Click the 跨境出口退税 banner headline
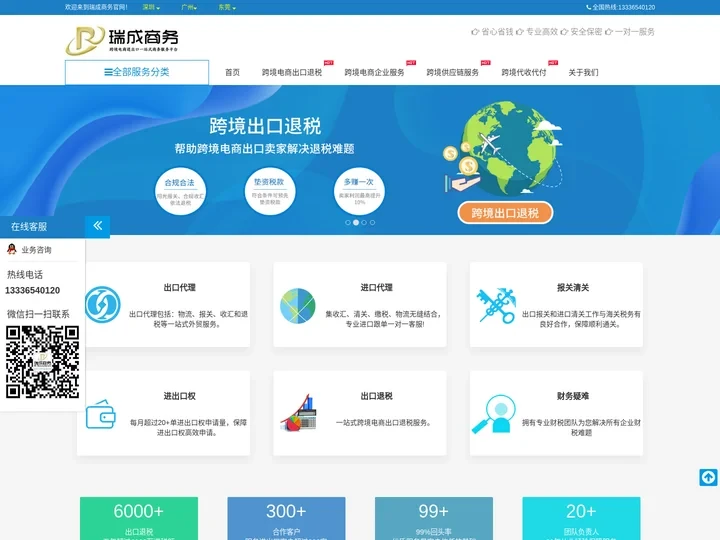This screenshot has width=720, height=540. coord(265,126)
